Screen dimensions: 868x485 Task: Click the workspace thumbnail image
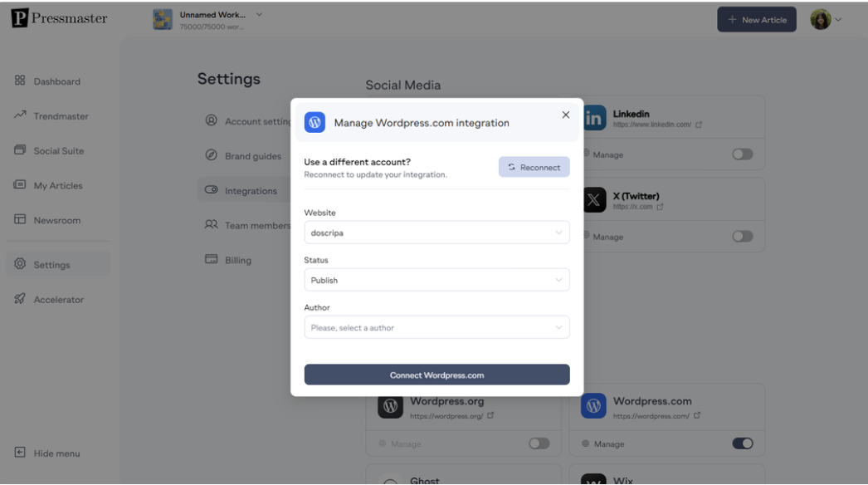pos(163,19)
